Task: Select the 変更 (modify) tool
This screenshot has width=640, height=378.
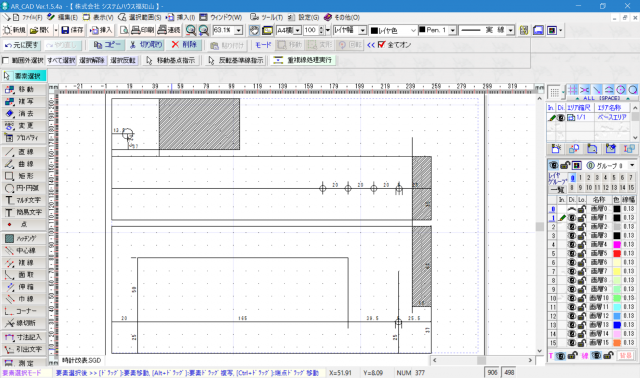Action: [24, 126]
